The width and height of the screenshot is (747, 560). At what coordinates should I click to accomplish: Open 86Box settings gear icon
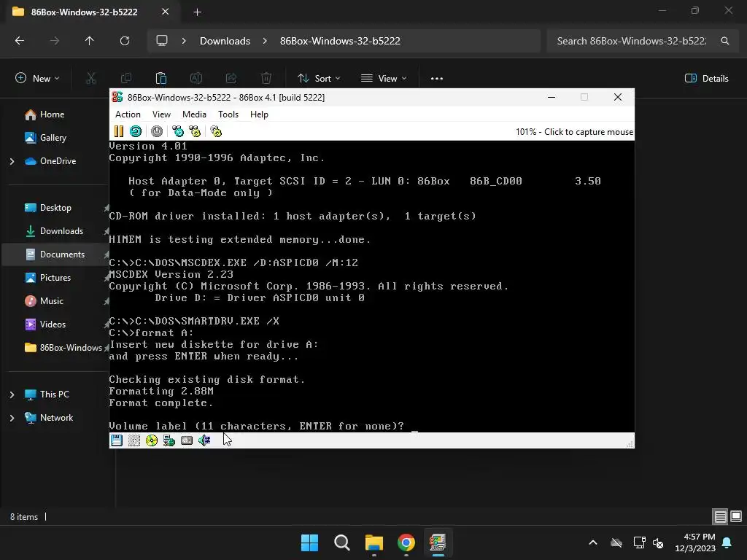click(x=216, y=131)
